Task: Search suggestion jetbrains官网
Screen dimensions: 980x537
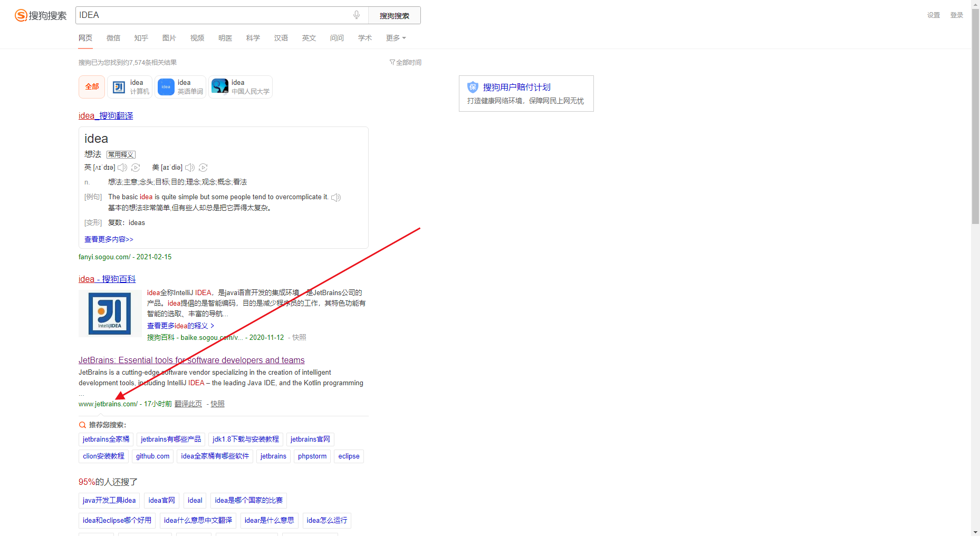Action: (x=310, y=440)
